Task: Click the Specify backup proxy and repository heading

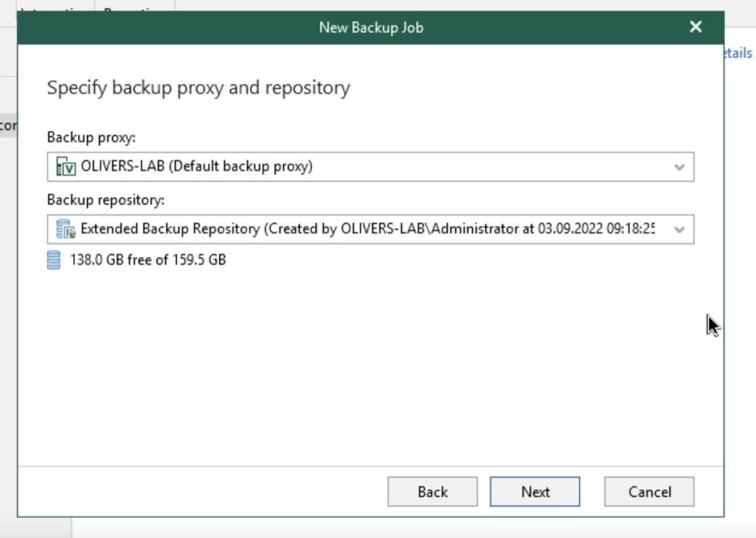Action: pyautogui.click(x=198, y=88)
